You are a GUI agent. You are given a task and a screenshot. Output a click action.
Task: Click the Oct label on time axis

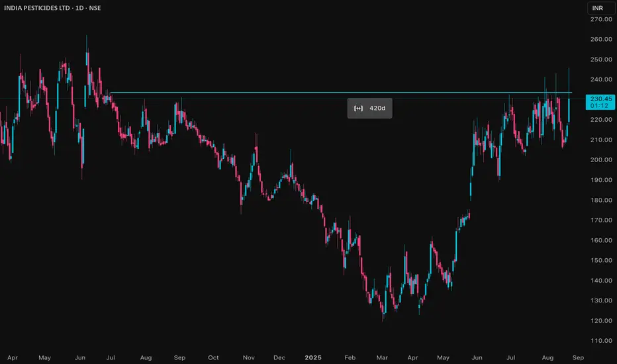[213, 357]
